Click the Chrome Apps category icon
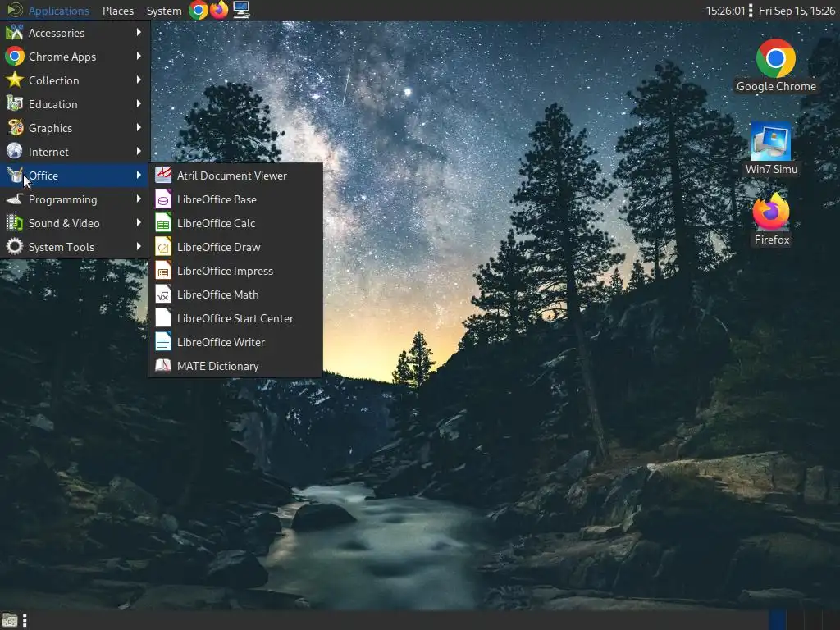Screen dimensions: 840x630 [15, 57]
